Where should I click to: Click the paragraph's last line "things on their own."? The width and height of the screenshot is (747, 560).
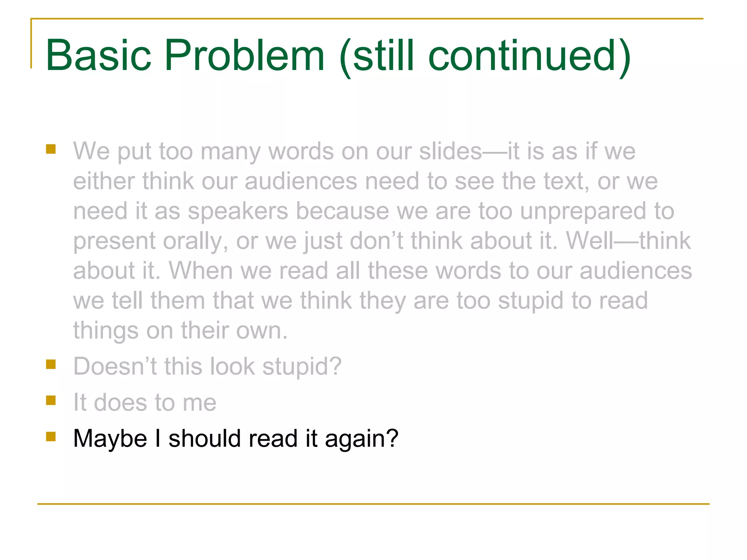click(180, 330)
